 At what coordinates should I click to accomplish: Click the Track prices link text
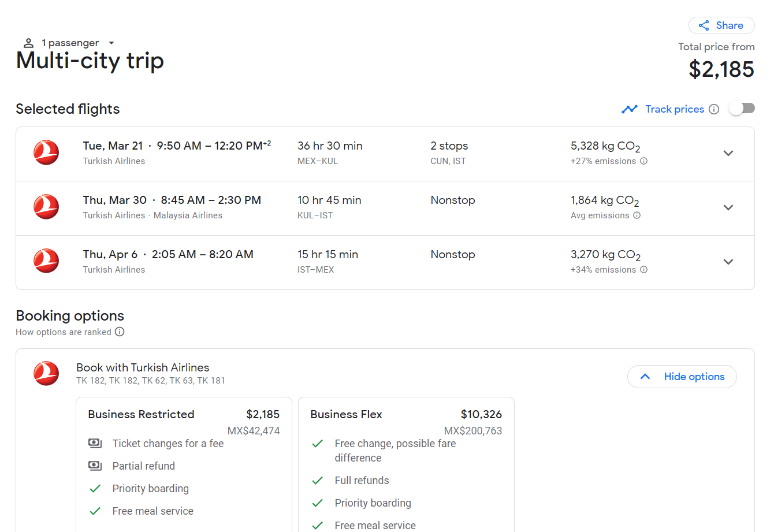coord(675,109)
